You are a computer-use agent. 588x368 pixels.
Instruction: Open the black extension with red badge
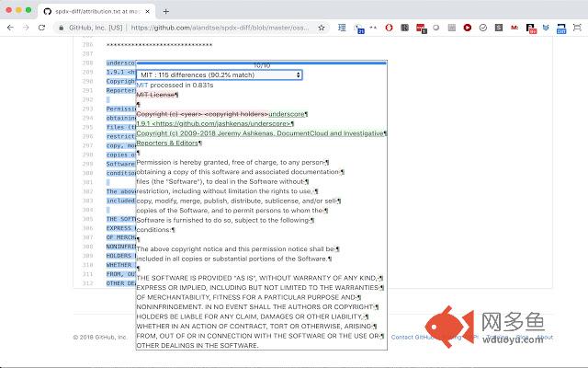tap(531, 29)
